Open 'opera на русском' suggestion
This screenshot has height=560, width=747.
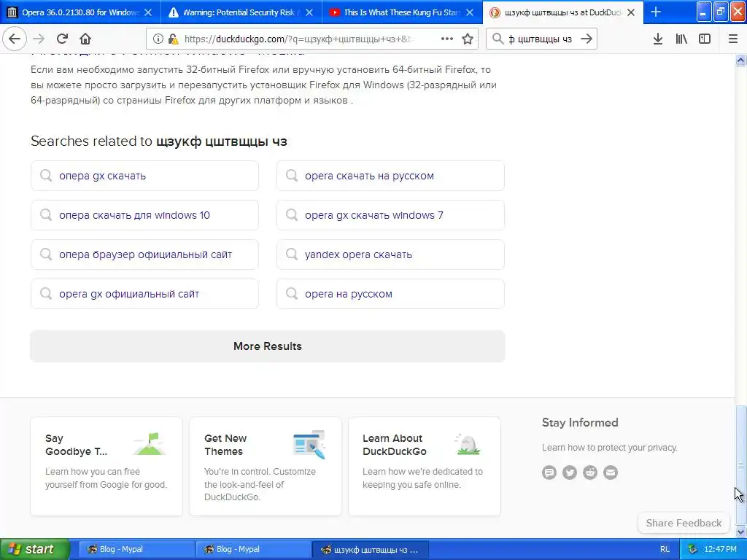[x=390, y=294]
